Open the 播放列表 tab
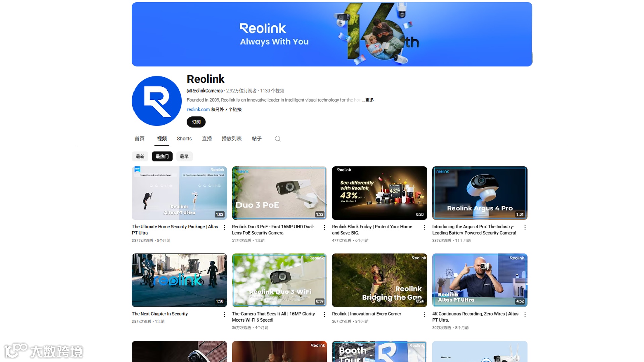644x362 pixels. pos(231,139)
